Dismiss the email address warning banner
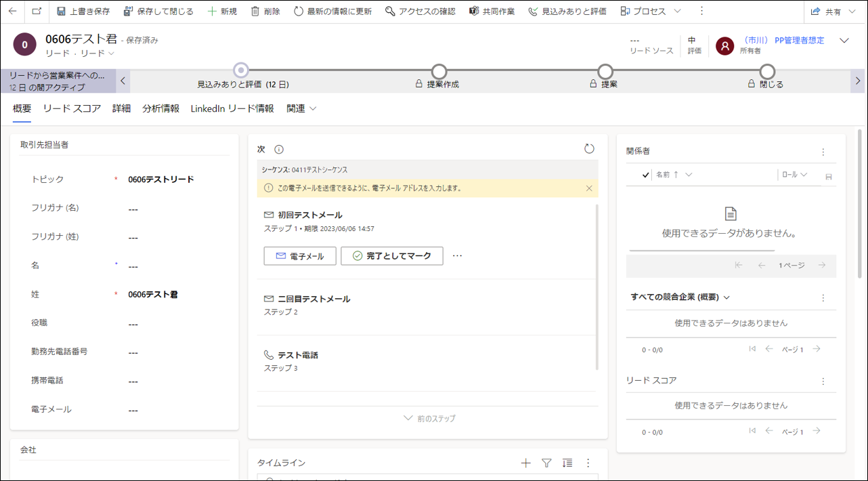Image resolution: width=868 pixels, height=481 pixels. [589, 188]
